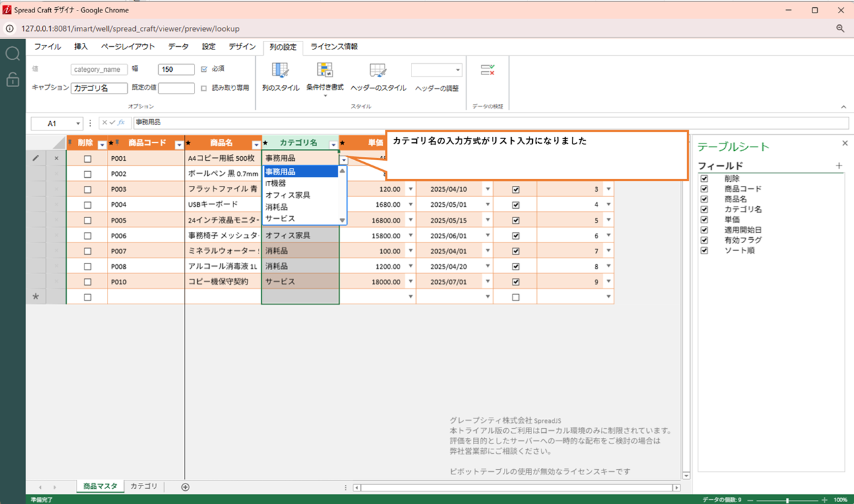This screenshot has height=504, width=854.
Task: Add a new field with plus icon
Action: pyautogui.click(x=839, y=166)
